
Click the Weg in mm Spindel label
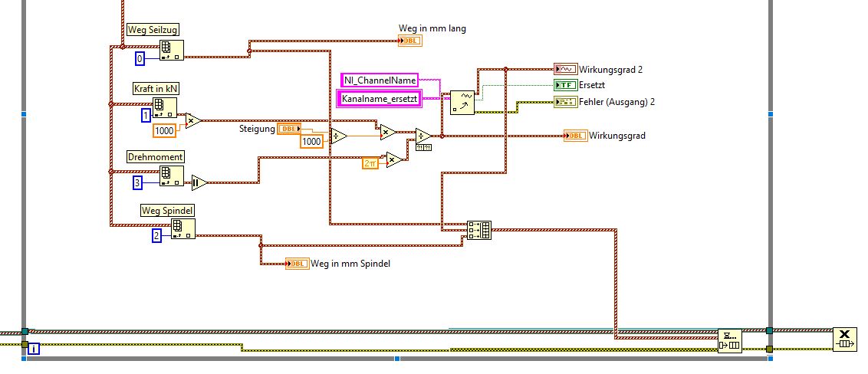coord(350,264)
